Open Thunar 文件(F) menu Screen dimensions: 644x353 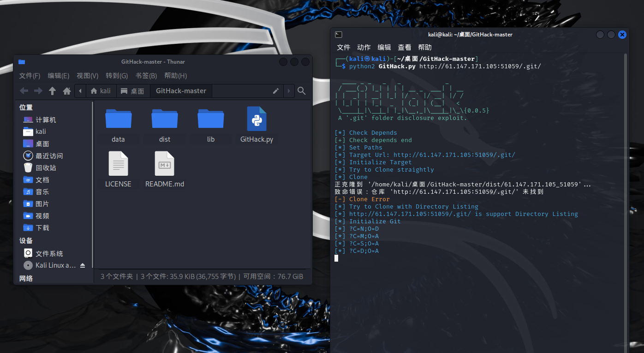(x=30, y=76)
